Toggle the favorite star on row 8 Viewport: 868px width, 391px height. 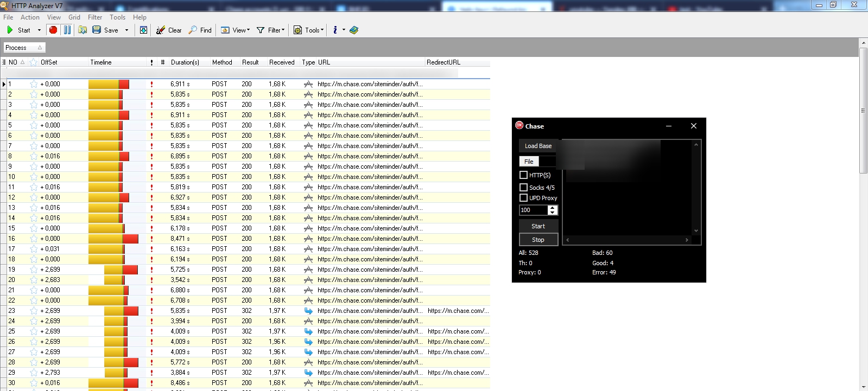34,156
